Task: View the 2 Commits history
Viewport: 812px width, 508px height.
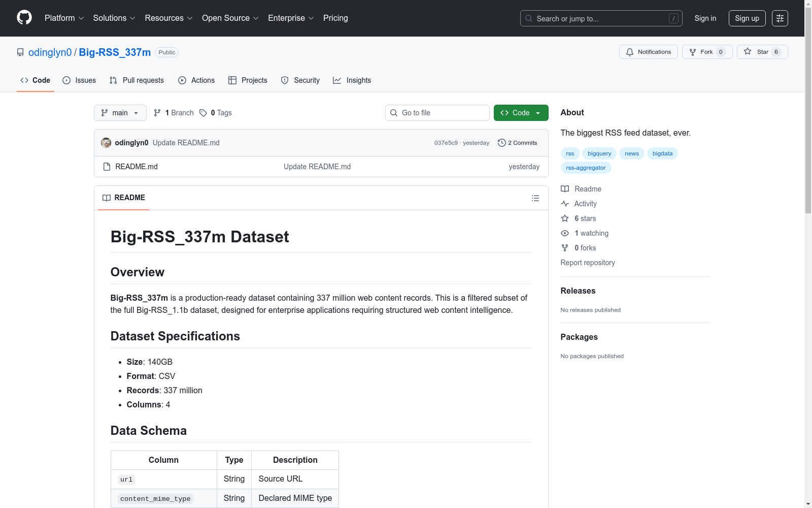Action: tap(518, 143)
